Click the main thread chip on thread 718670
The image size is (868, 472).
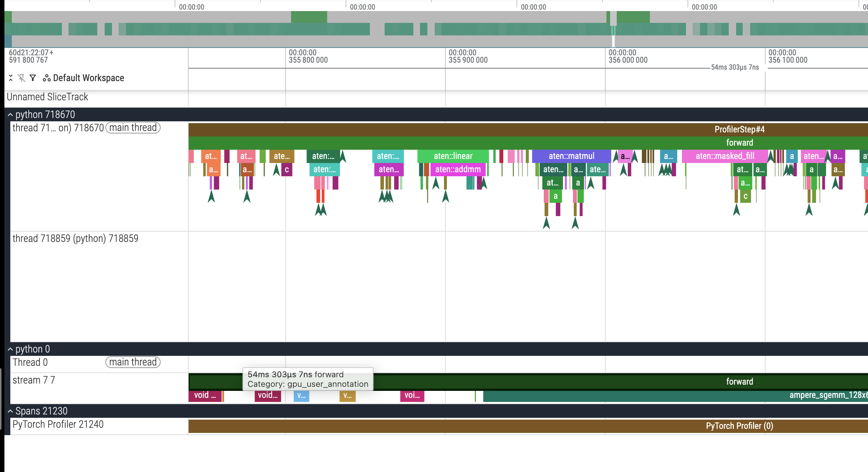point(133,128)
